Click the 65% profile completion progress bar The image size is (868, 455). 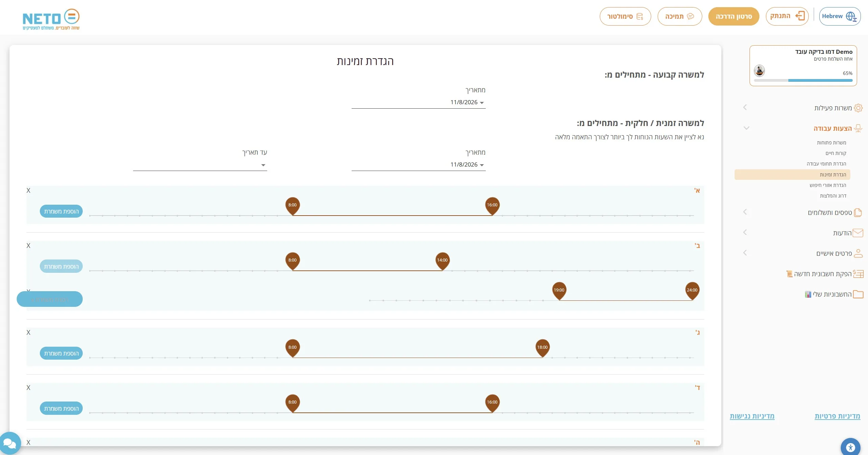(803, 80)
